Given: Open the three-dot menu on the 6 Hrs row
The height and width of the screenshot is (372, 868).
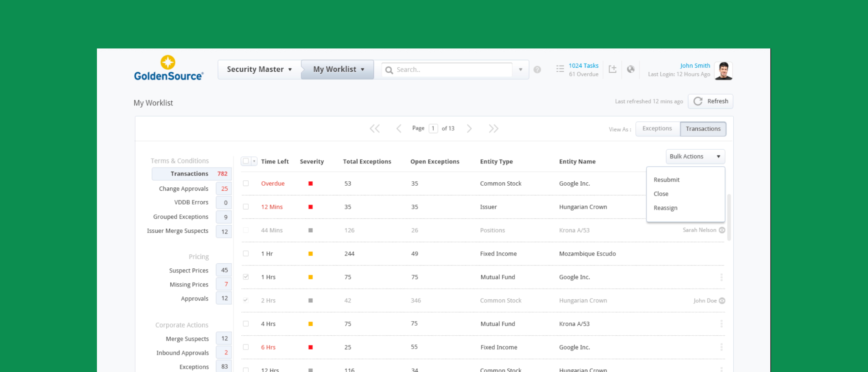Looking at the screenshot, I should pos(722,347).
